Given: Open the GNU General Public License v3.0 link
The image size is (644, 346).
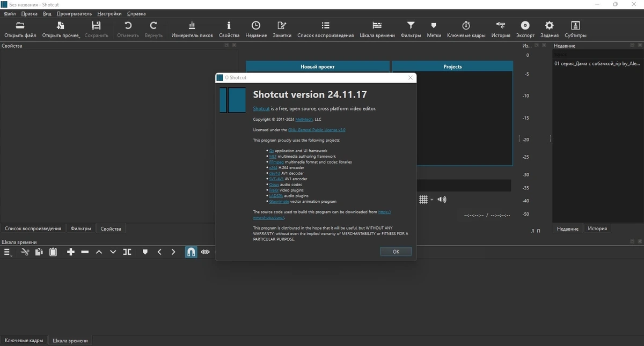Looking at the screenshot, I should pyautogui.click(x=317, y=130).
